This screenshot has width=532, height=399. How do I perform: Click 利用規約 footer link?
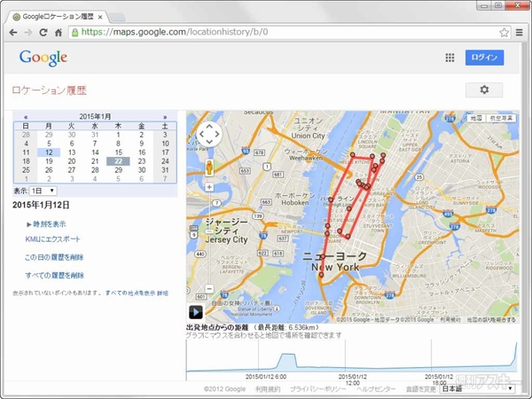pos(268,389)
